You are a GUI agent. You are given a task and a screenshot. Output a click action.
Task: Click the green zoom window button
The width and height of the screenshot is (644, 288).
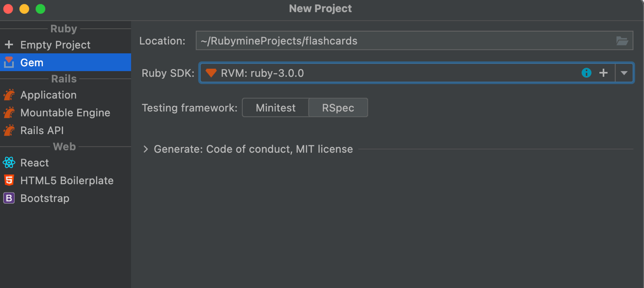tap(40, 9)
